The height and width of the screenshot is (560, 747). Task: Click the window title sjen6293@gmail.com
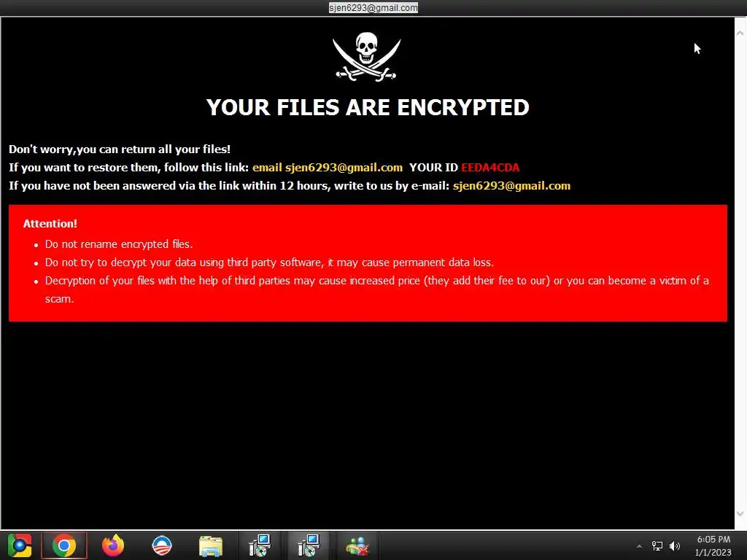373,7
